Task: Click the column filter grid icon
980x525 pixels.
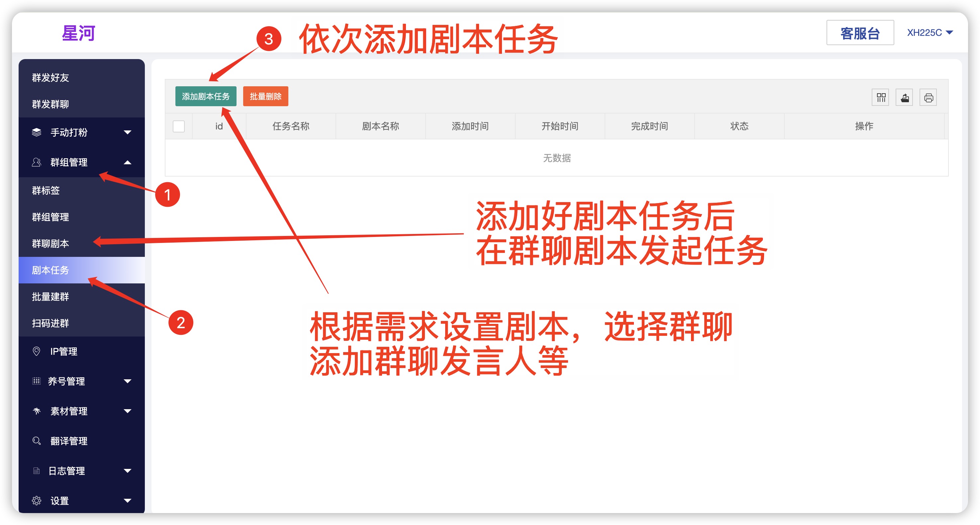Action: click(x=880, y=98)
